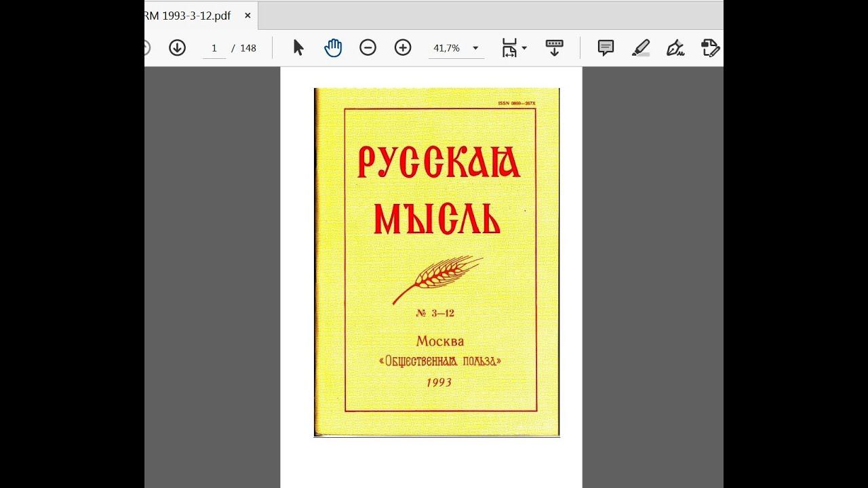The height and width of the screenshot is (488, 868).
Task: Click the wheat ear emblem on the cover
Action: [437, 279]
